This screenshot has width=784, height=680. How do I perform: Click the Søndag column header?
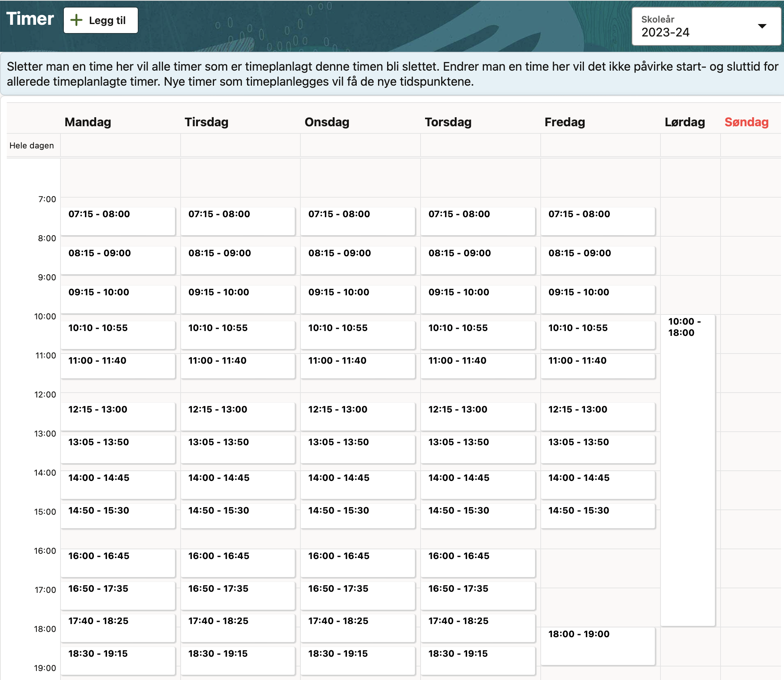[746, 122]
